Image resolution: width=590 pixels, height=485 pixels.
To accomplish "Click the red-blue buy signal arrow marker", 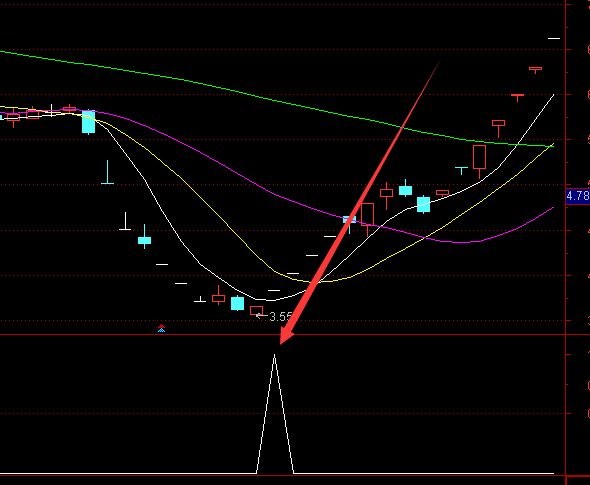I will coord(161,328).
